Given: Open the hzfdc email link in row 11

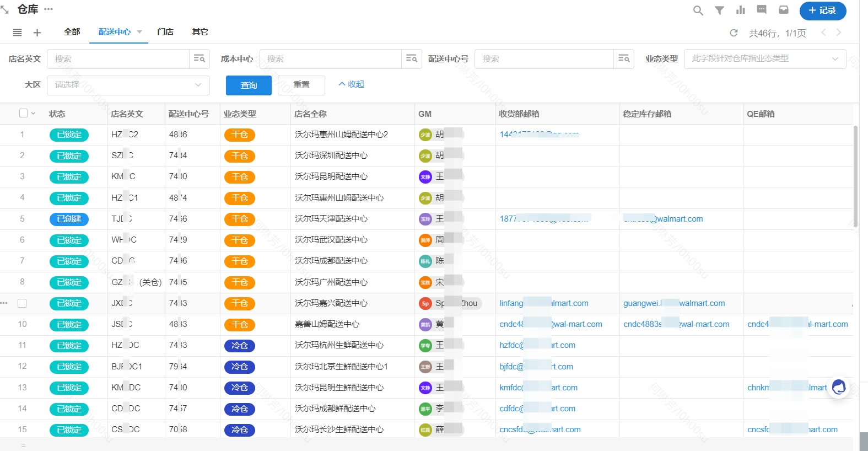Looking at the screenshot, I should [537, 345].
